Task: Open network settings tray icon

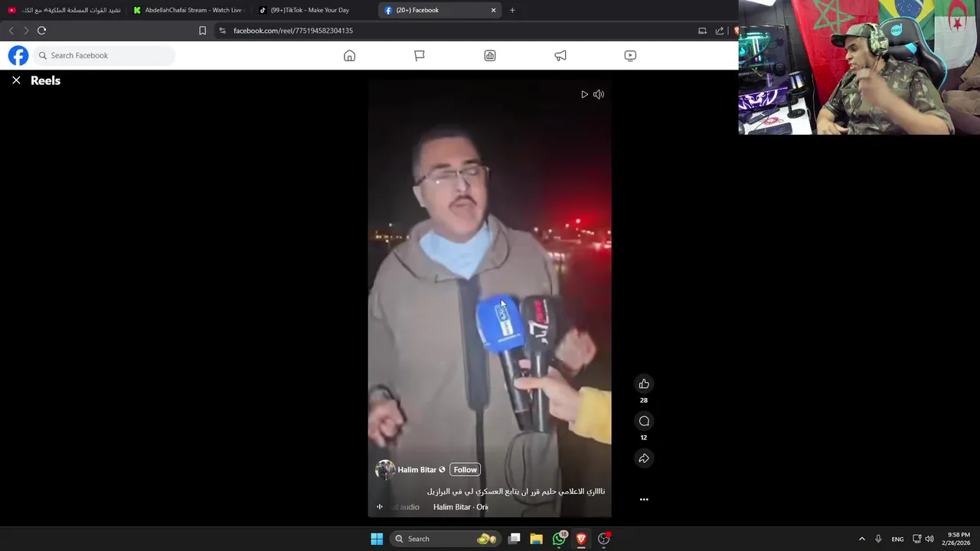Action: click(x=916, y=539)
